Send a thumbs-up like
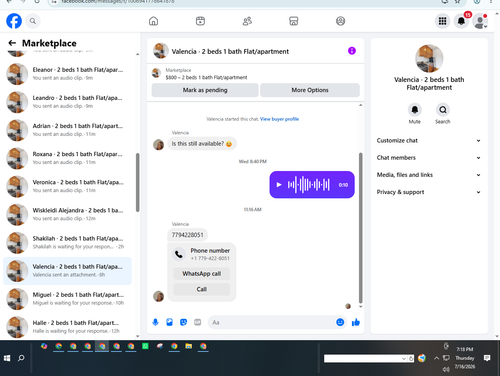Screen dimensions: 500x376 [356, 322]
